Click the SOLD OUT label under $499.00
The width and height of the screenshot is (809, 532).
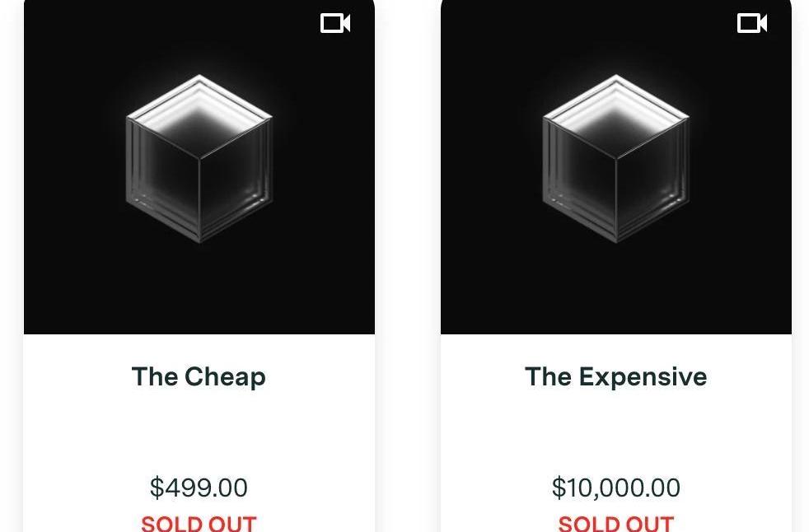(199, 523)
